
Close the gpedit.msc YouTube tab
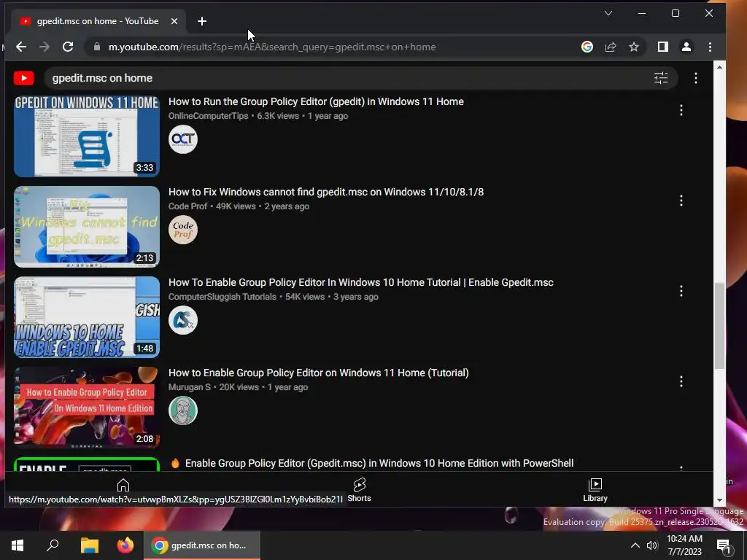(x=174, y=21)
